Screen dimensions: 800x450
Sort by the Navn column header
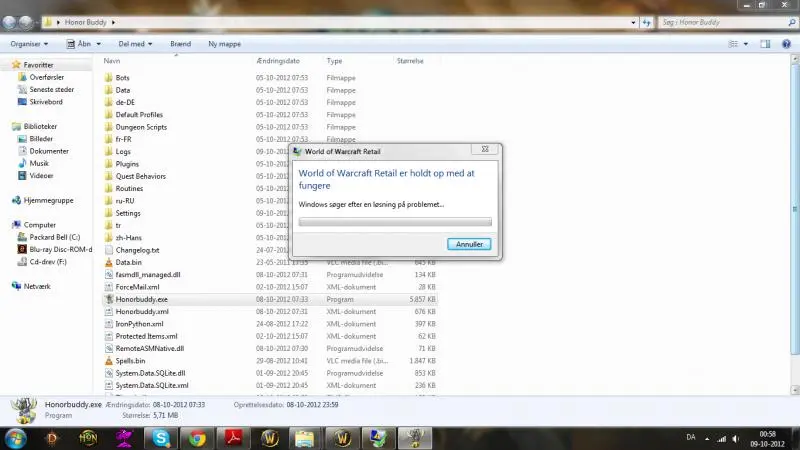[x=112, y=61]
